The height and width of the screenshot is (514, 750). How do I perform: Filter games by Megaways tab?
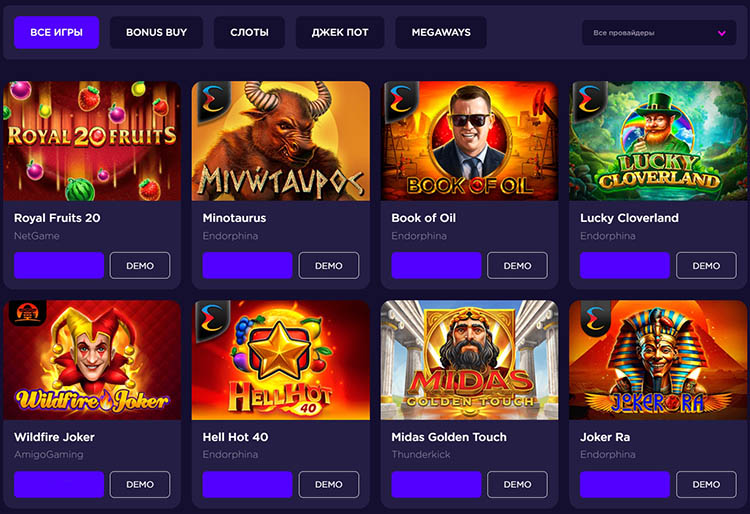[x=441, y=33]
